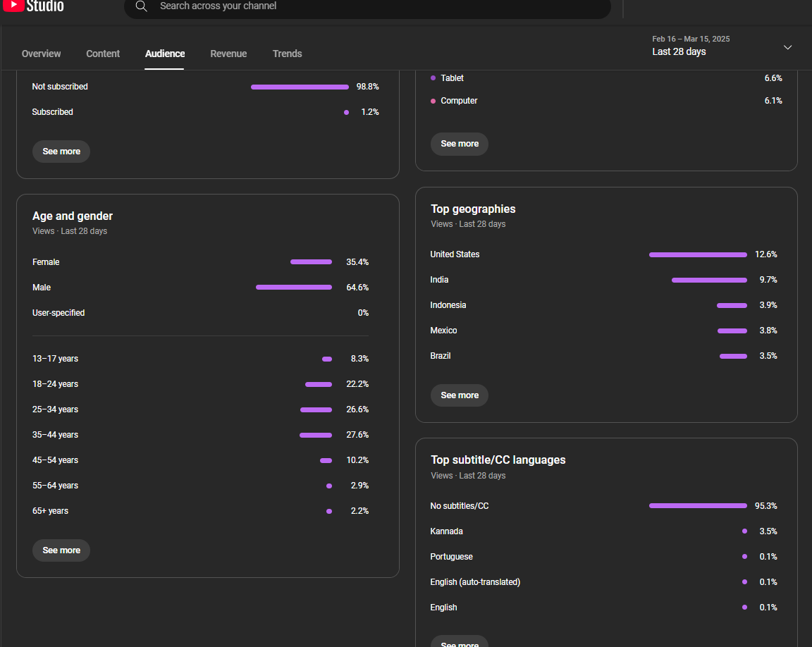812x647 pixels.
Task: Open the Content tab
Action: [103, 54]
